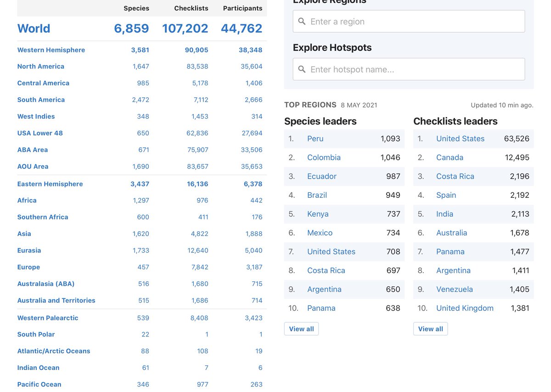Click World participants count 44,762
Viewport: 551px width, 392px height.
(x=242, y=28)
